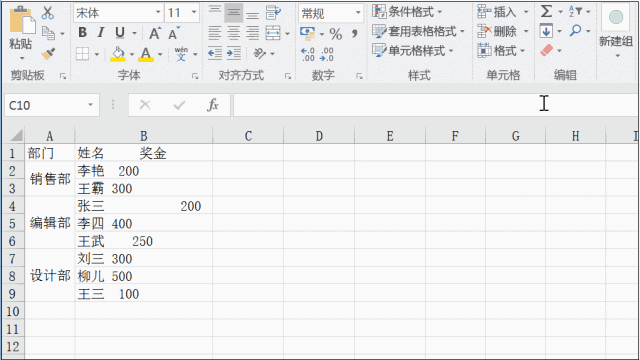Click merge and center icon
Screen dimensions: 640x360
273,33
